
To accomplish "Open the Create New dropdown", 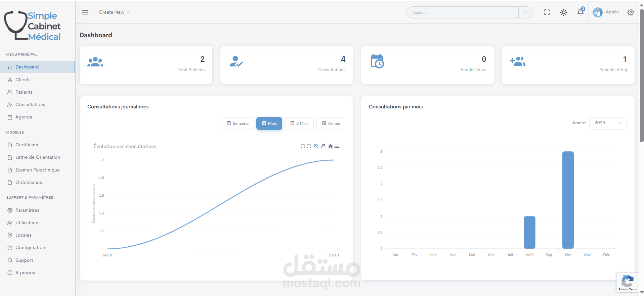I will tap(114, 12).
